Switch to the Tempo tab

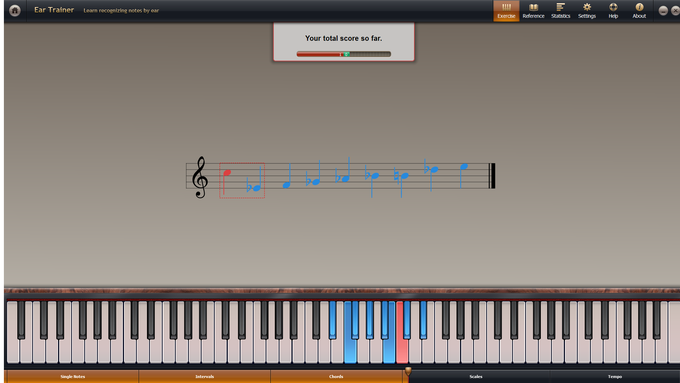[x=615, y=376]
